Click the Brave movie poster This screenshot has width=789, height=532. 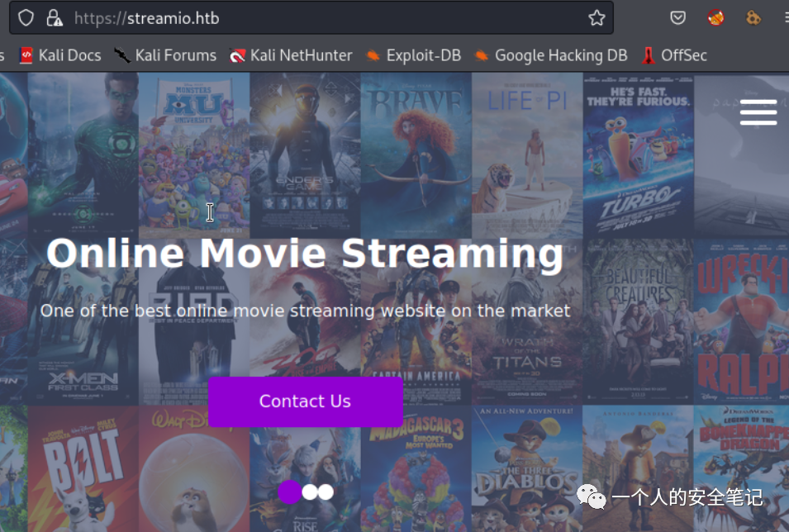(416, 155)
